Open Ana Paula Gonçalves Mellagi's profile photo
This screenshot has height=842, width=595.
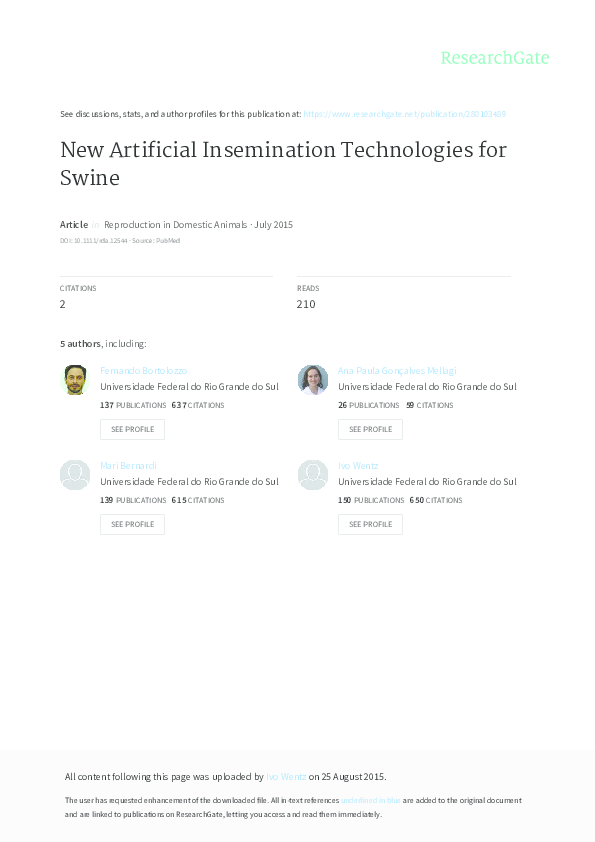[x=313, y=379]
